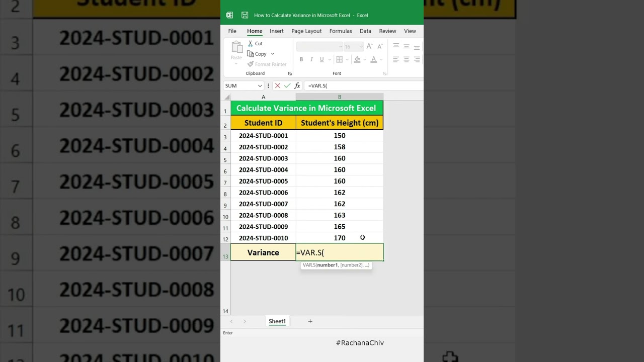Switch to the Home tab
This screenshot has height=362, width=644.
(255, 31)
